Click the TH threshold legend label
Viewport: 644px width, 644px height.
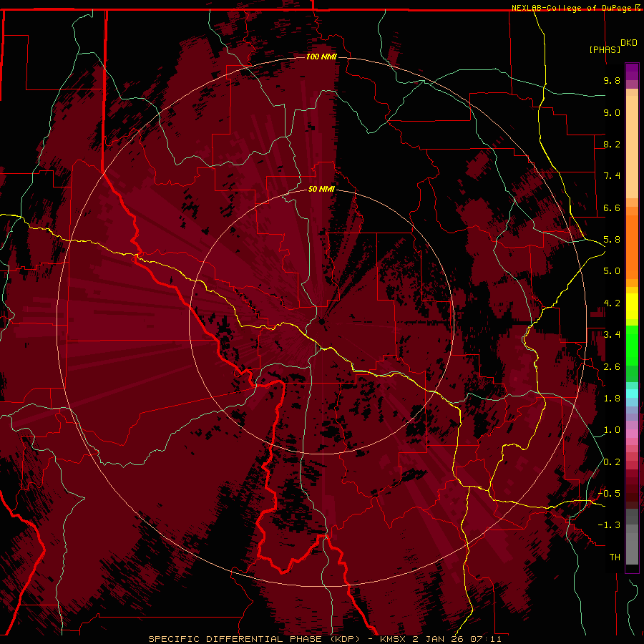pyautogui.click(x=615, y=557)
